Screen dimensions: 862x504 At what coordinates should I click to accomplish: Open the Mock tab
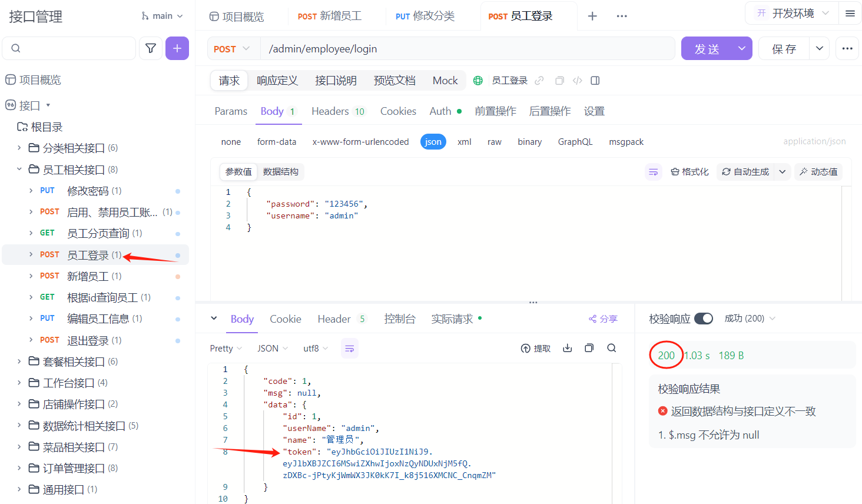coord(445,81)
